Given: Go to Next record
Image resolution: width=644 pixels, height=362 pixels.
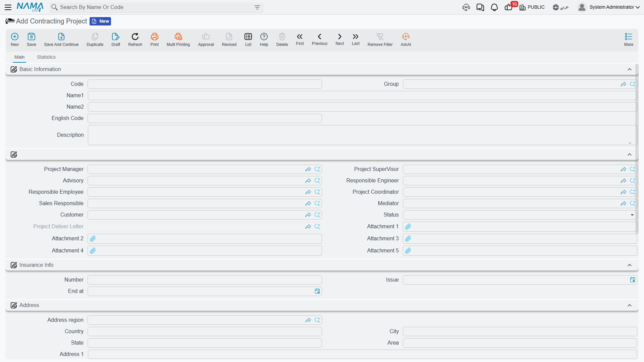Looking at the screenshot, I should click(x=340, y=39).
